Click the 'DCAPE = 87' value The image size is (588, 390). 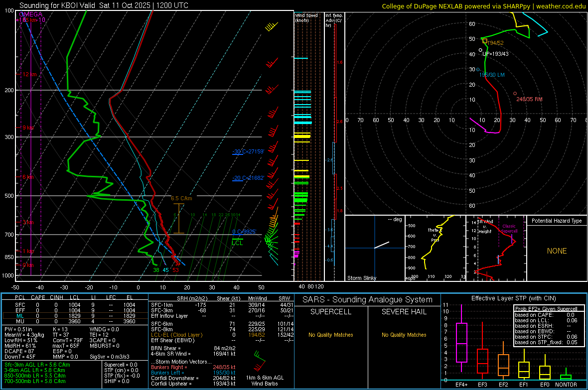coord(19,351)
